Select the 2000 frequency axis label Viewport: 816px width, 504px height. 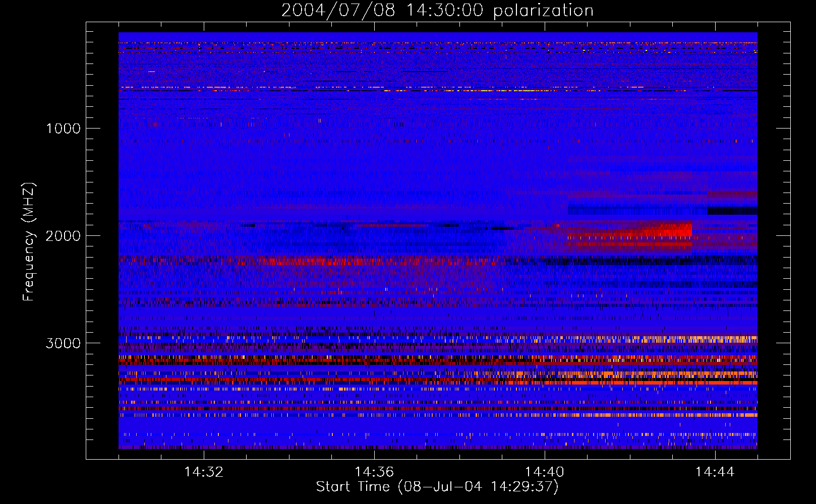click(63, 236)
